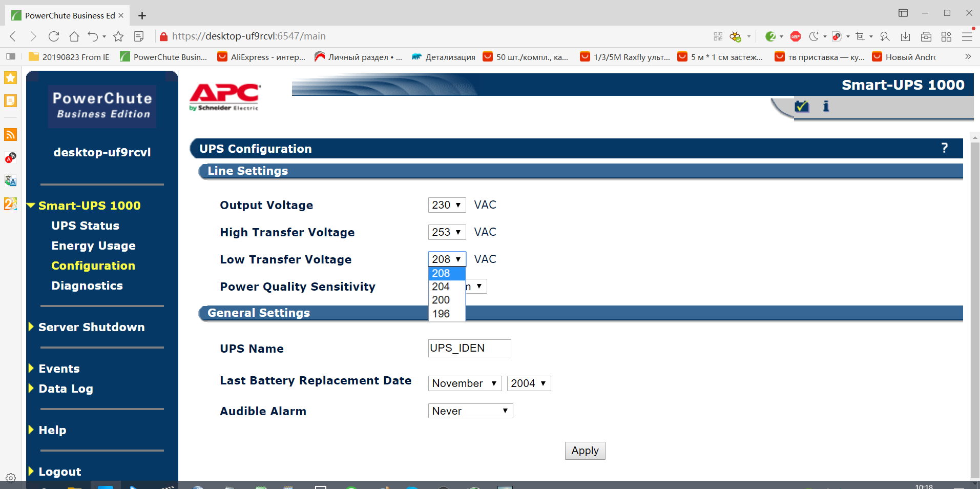Click Logout in the left menu
The height and width of the screenshot is (489, 980).
[59, 472]
